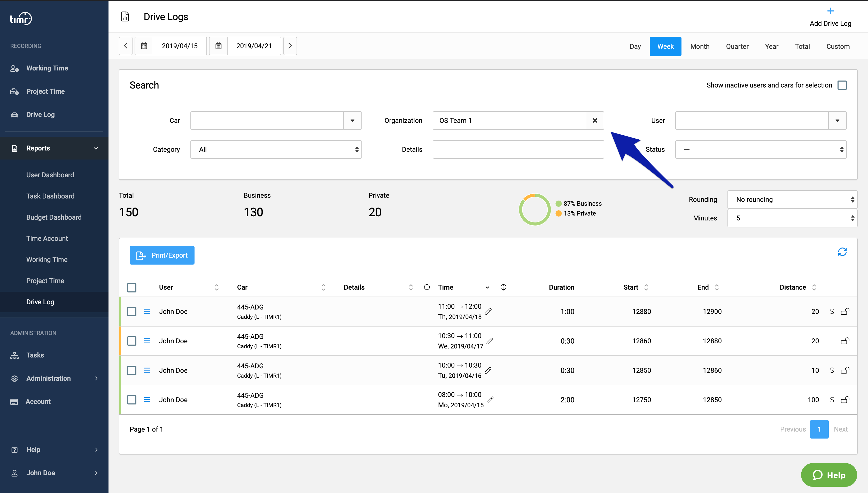Edit time of the 2019/04/16 entry

pyautogui.click(x=488, y=370)
